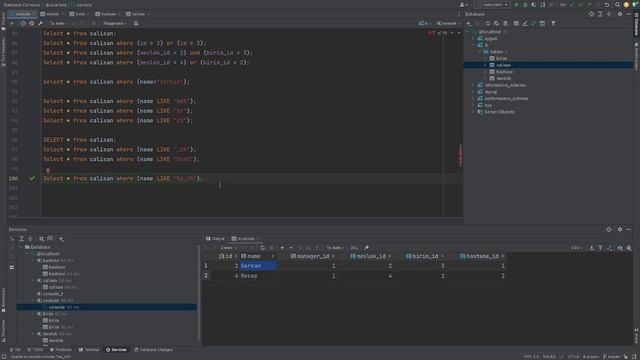640x360 pixels.
Task: Open the Playground resolve mode dropdown
Action: [115, 24]
